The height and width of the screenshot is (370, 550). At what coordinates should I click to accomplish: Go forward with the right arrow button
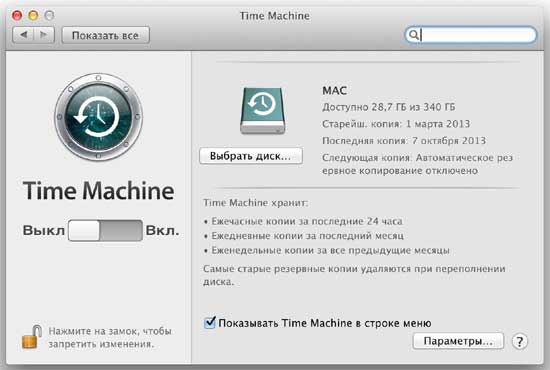click(44, 35)
